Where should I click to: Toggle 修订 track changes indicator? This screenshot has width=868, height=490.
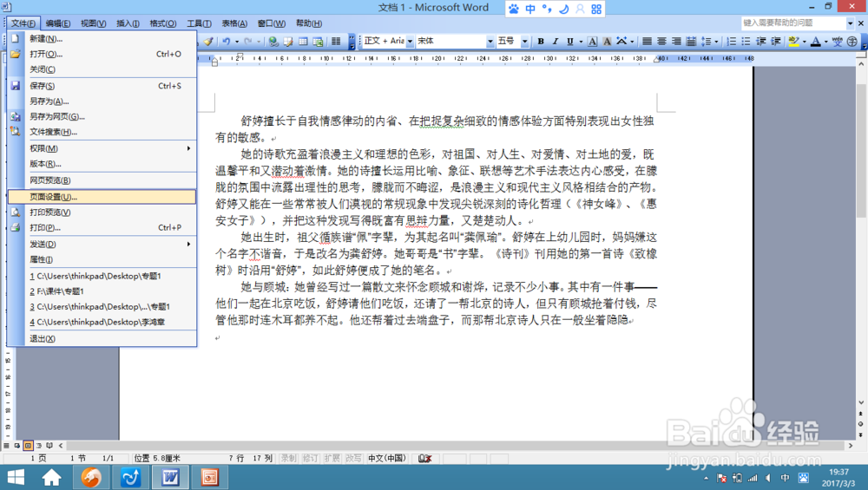click(310, 459)
